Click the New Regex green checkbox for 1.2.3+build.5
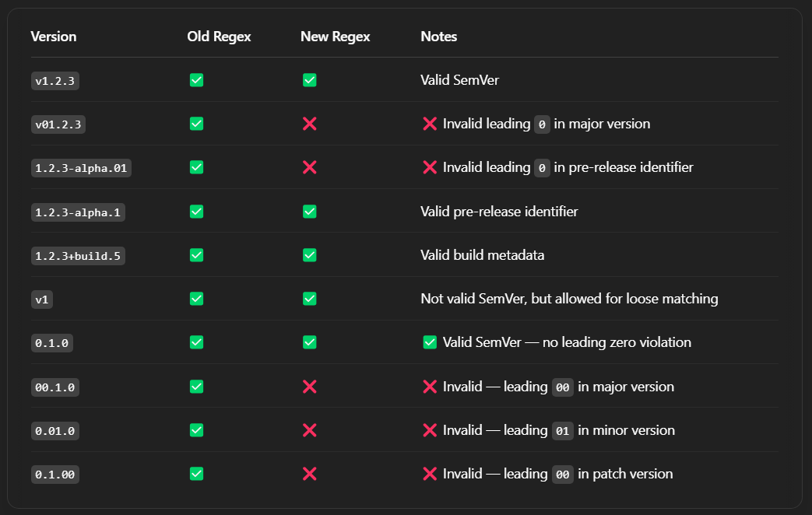Screen dimensions: 812x515 click(x=309, y=255)
